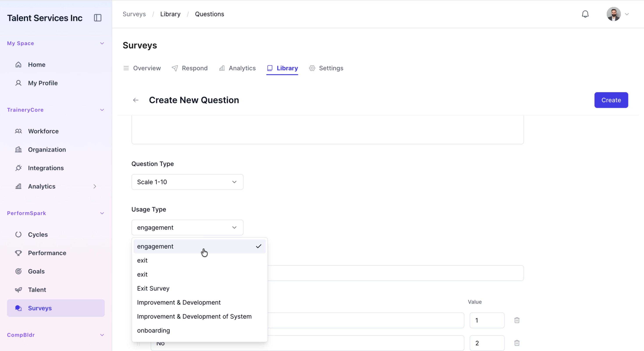Collapse the My Space section
Viewport: 644px width, 351px height.
pos(102,43)
